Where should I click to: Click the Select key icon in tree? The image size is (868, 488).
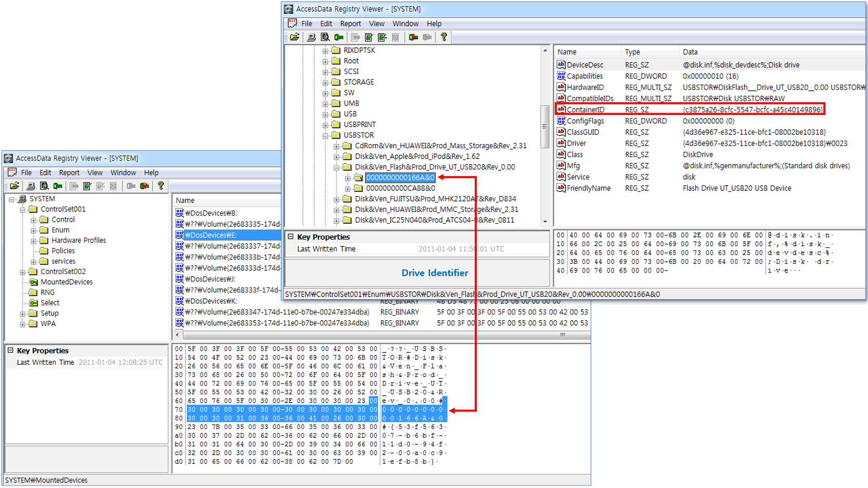click(x=34, y=303)
